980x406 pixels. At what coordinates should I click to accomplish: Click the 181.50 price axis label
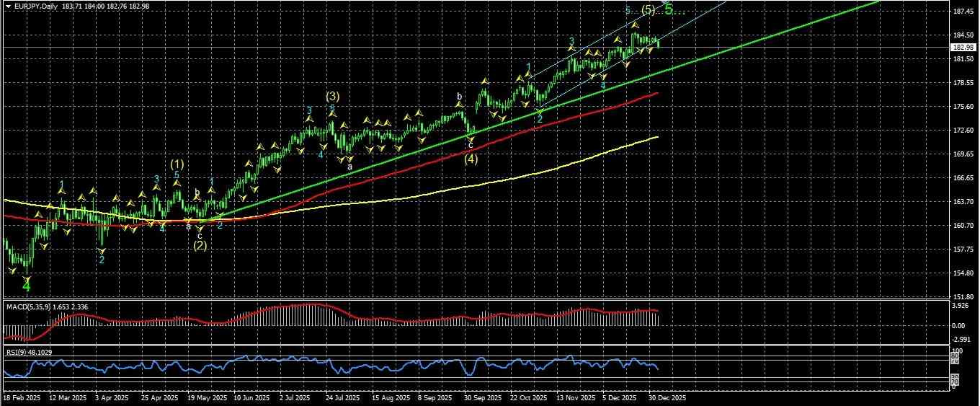(x=963, y=59)
